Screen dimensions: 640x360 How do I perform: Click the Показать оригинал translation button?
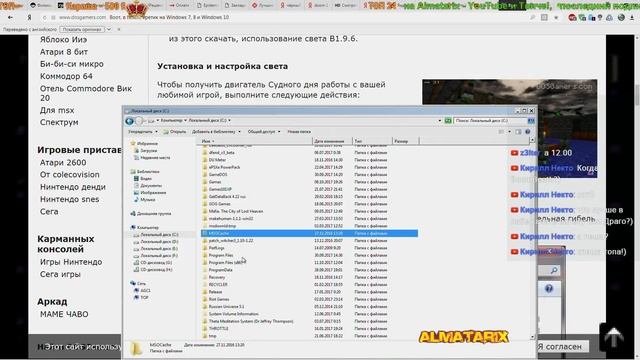(82, 29)
